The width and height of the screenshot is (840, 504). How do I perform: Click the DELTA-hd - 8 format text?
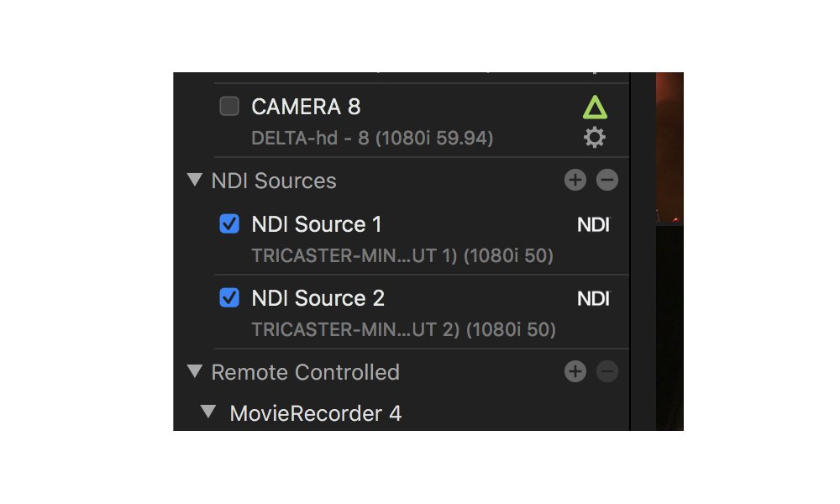tap(372, 138)
